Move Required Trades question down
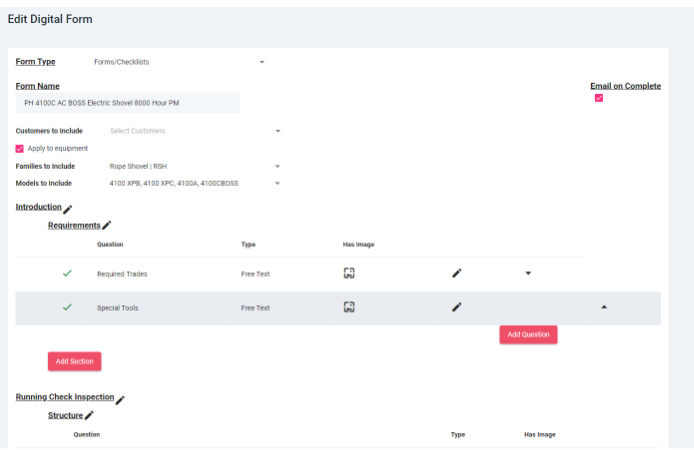The image size is (694, 450). 528,273
